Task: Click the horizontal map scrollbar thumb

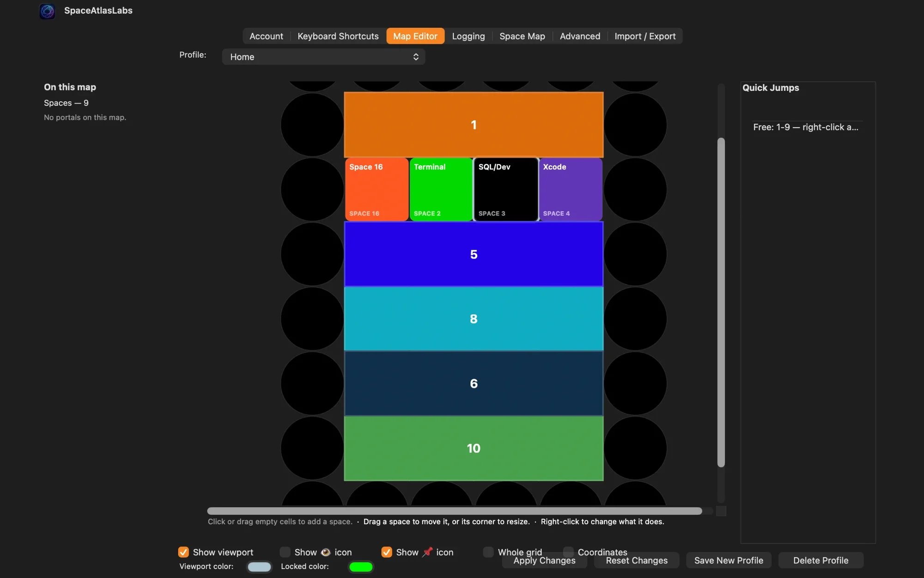Action: (455, 511)
